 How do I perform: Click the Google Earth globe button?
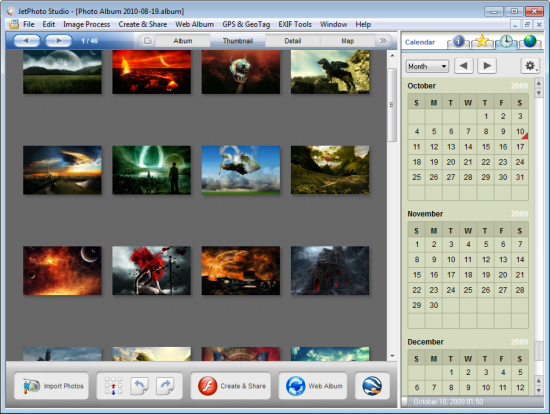[372, 386]
